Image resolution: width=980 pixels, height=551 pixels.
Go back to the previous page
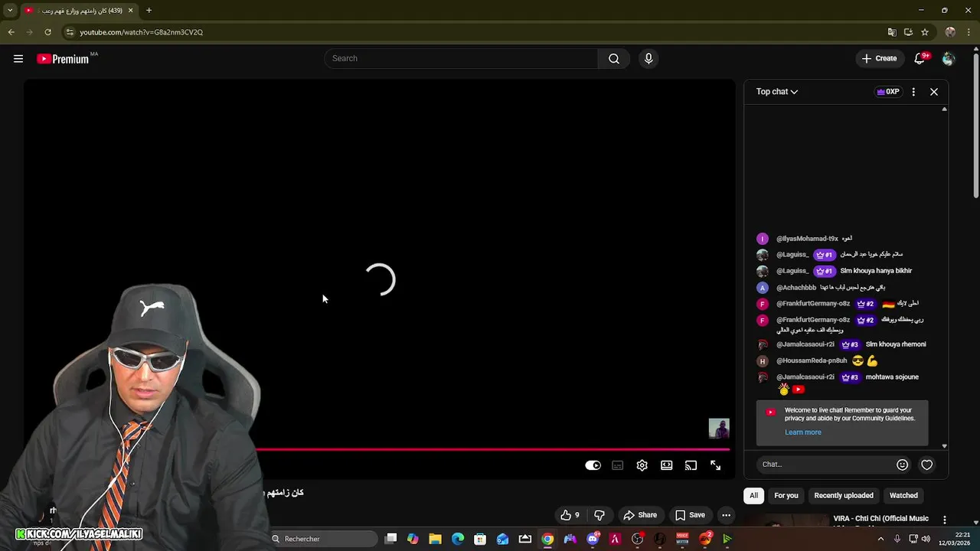[11, 32]
